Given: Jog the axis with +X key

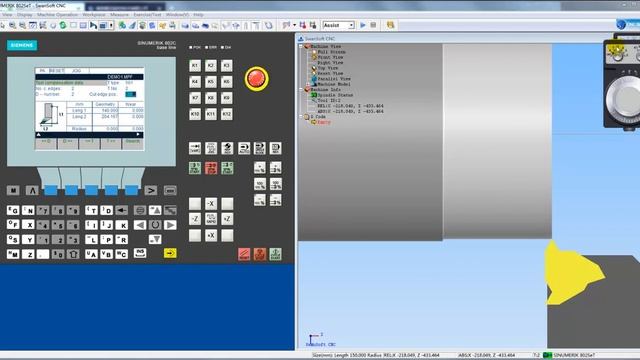Looking at the screenshot, I should click(x=211, y=235).
